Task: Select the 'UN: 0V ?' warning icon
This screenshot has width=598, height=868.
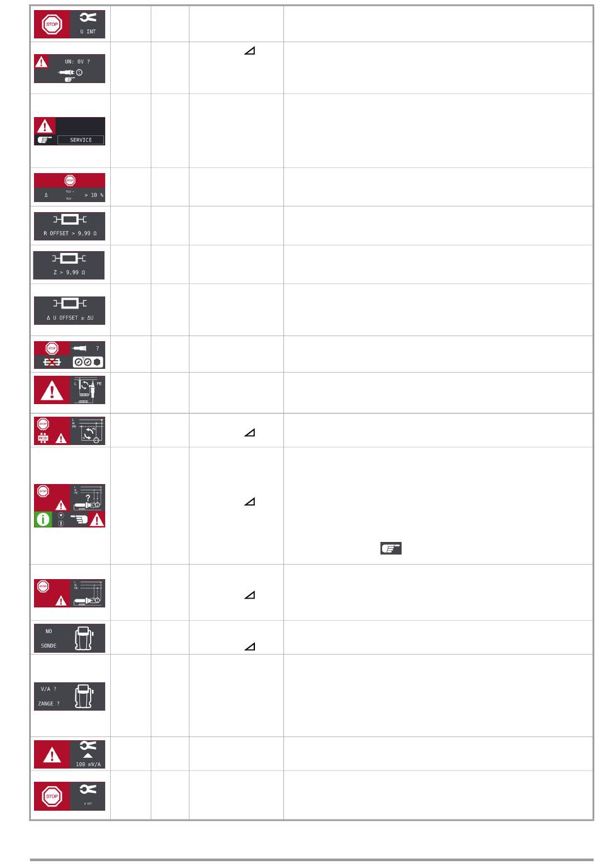Action: pyautogui.click(x=69, y=69)
